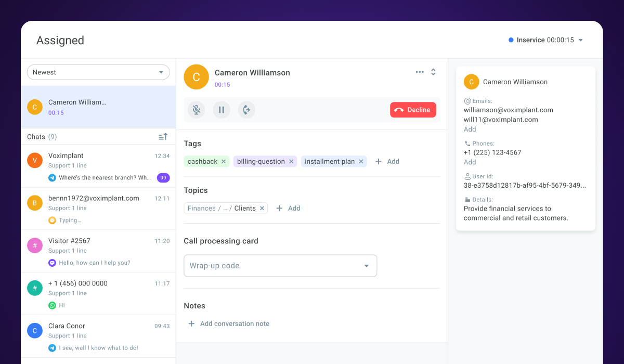The height and width of the screenshot is (364, 624).
Task: Open the Clara Conor chat
Action: point(98,336)
